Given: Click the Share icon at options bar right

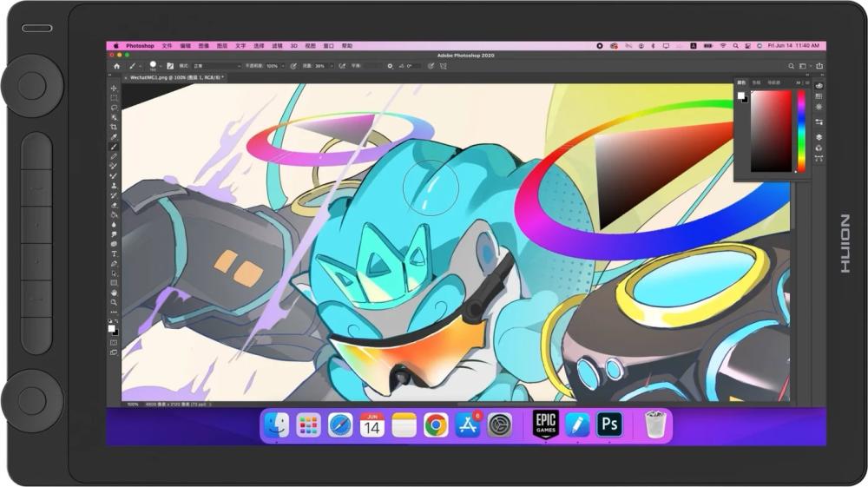Looking at the screenshot, I should pyautogui.click(x=819, y=66).
